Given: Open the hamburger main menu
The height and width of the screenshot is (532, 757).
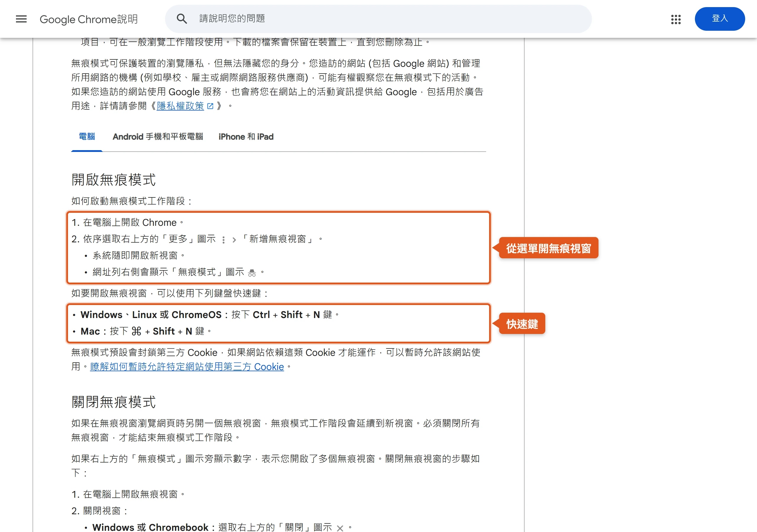Looking at the screenshot, I should click(x=21, y=19).
